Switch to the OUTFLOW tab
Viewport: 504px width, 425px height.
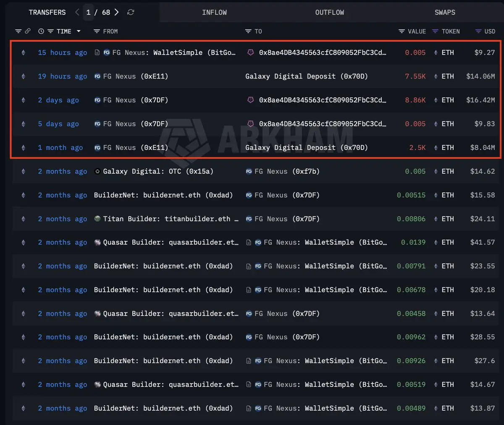pyautogui.click(x=330, y=12)
